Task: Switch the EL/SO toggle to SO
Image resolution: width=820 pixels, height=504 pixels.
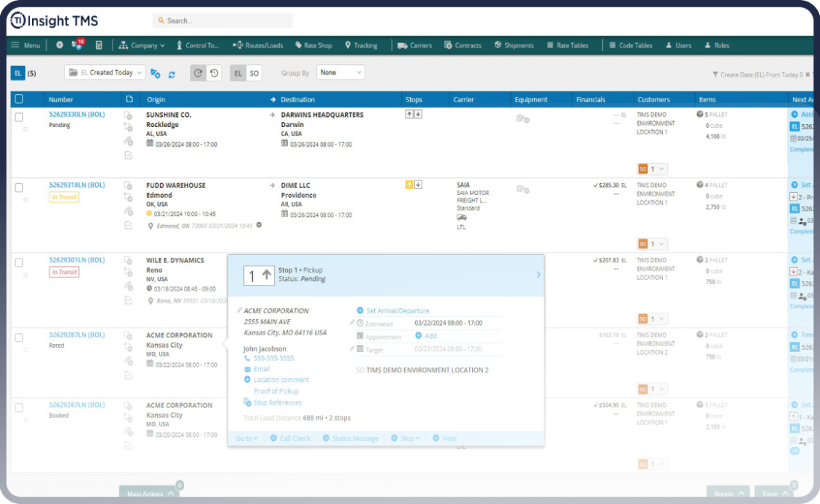Action: 254,73
